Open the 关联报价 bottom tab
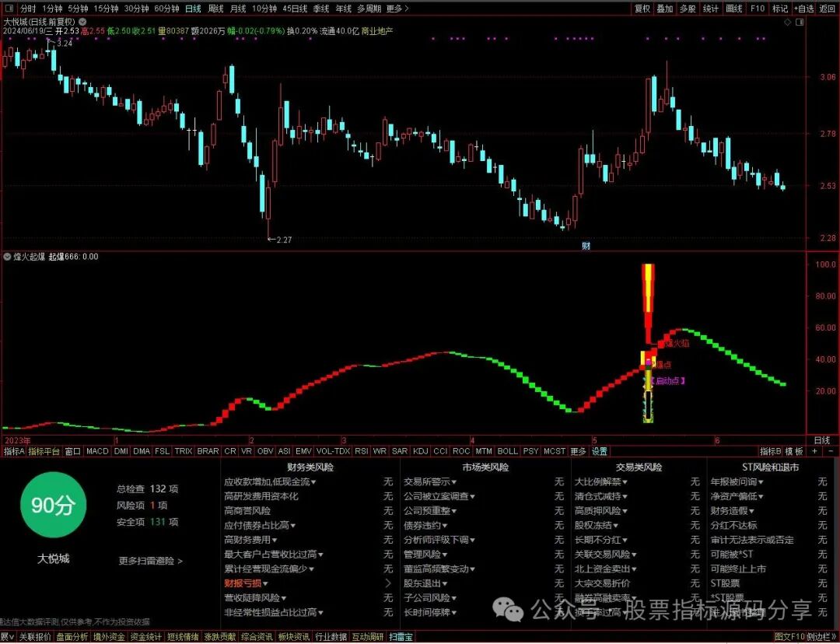Image resolution: width=840 pixels, height=644 pixels. pyautogui.click(x=35, y=637)
